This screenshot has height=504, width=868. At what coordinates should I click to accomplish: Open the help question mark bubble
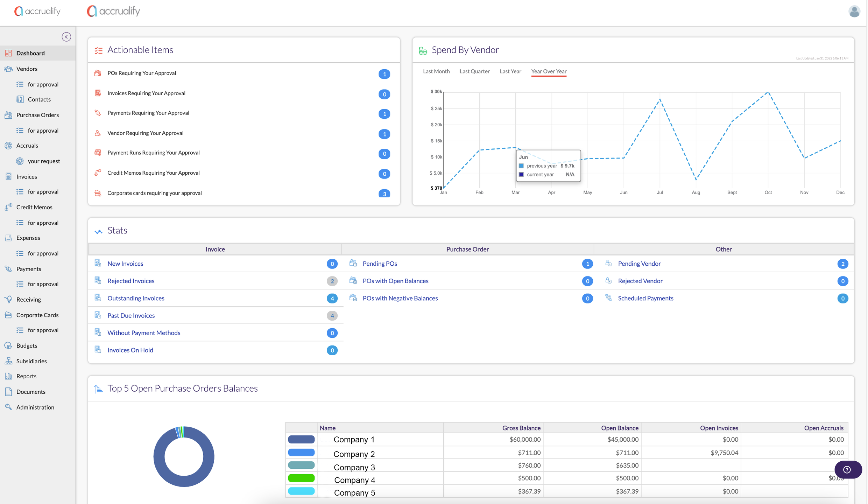pyautogui.click(x=847, y=469)
